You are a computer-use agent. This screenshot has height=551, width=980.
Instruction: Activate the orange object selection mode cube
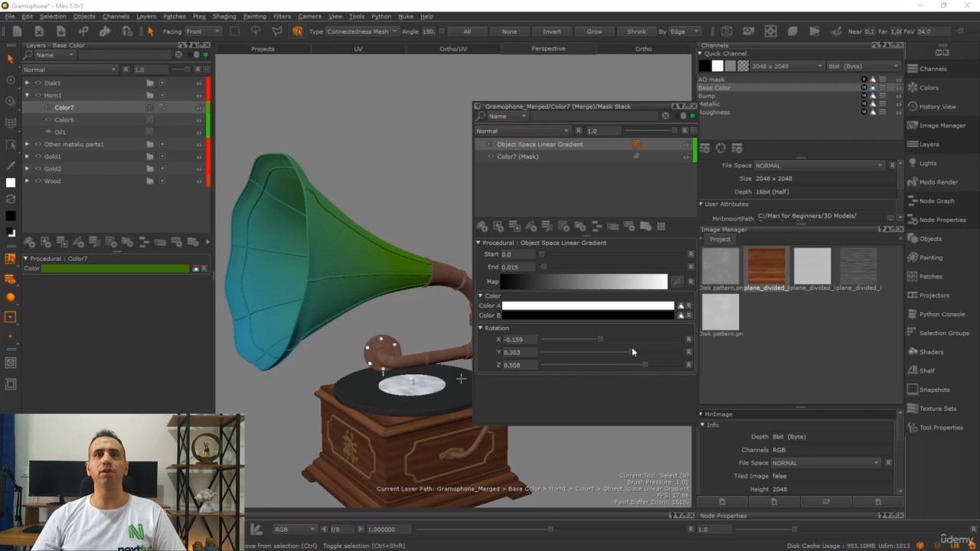(296, 31)
